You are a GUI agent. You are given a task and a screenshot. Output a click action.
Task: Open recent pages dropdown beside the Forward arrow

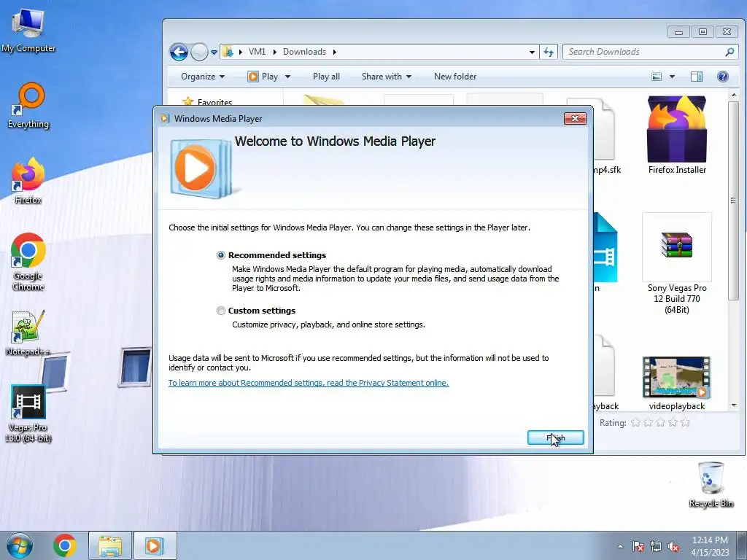(x=214, y=52)
